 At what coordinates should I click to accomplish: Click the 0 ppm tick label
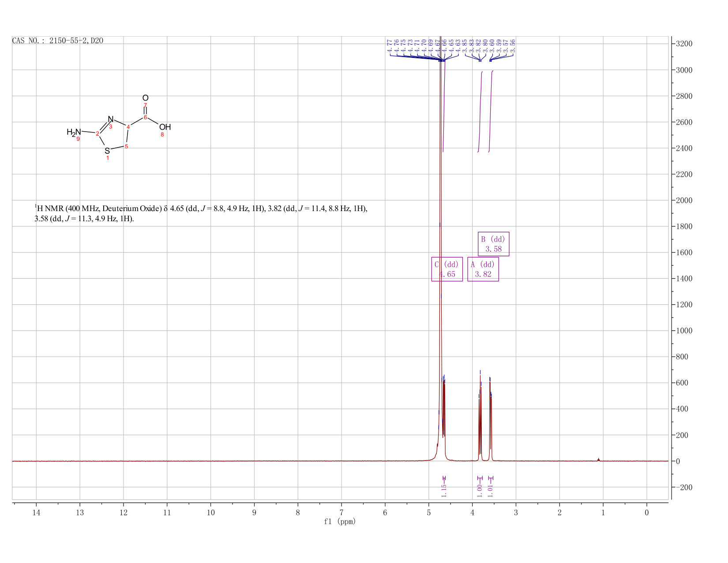pos(647,512)
